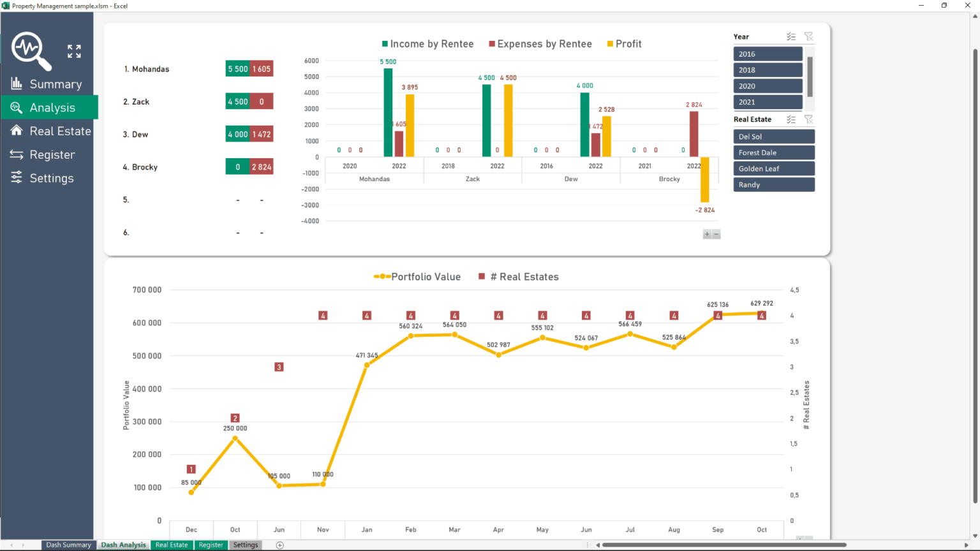The width and height of the screenshot is (980, 551).
Task: Expand chart field with plus button
Action: (707, 235)
